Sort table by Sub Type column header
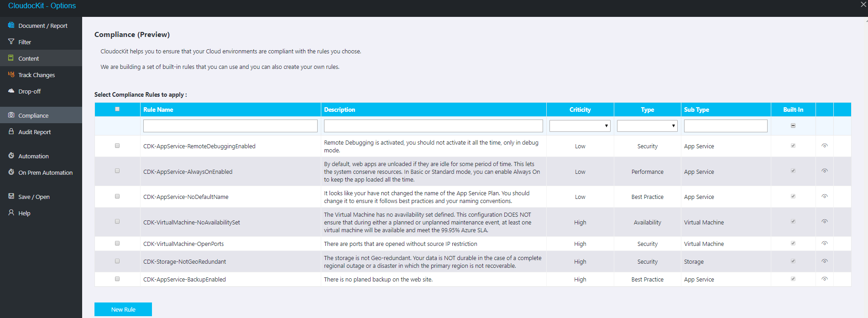868x318 pixels. tap(696, 109)
